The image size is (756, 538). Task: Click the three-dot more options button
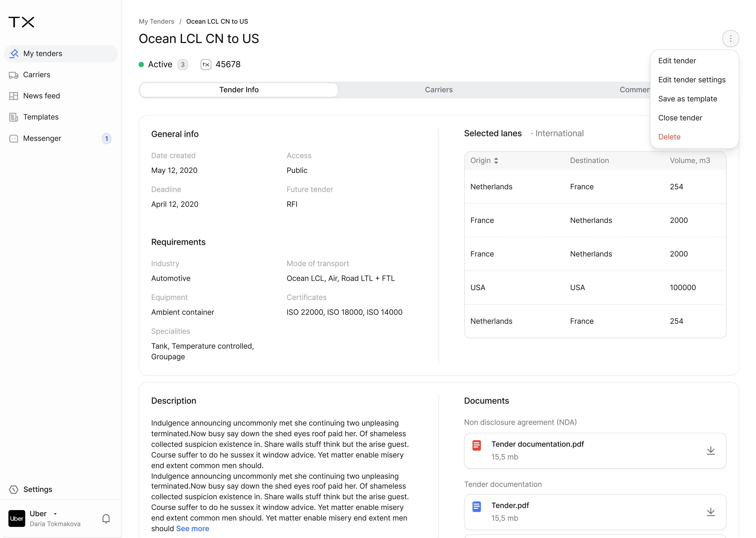(x=730, y=39)
